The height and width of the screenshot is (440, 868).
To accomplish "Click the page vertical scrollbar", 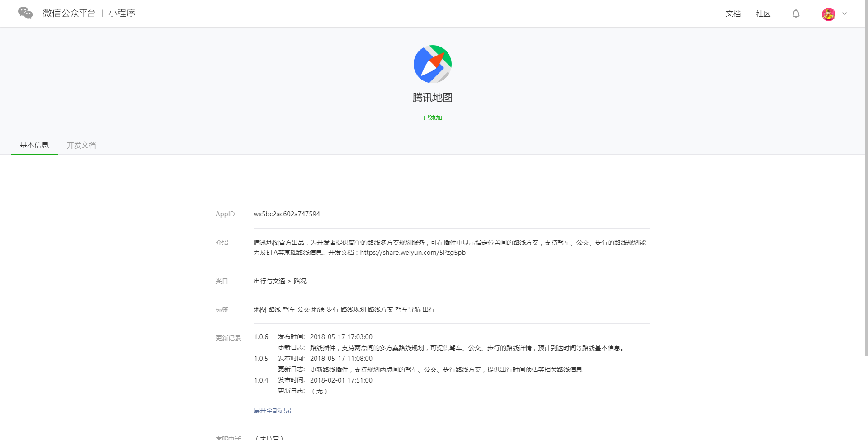I will tap(866, 178).
